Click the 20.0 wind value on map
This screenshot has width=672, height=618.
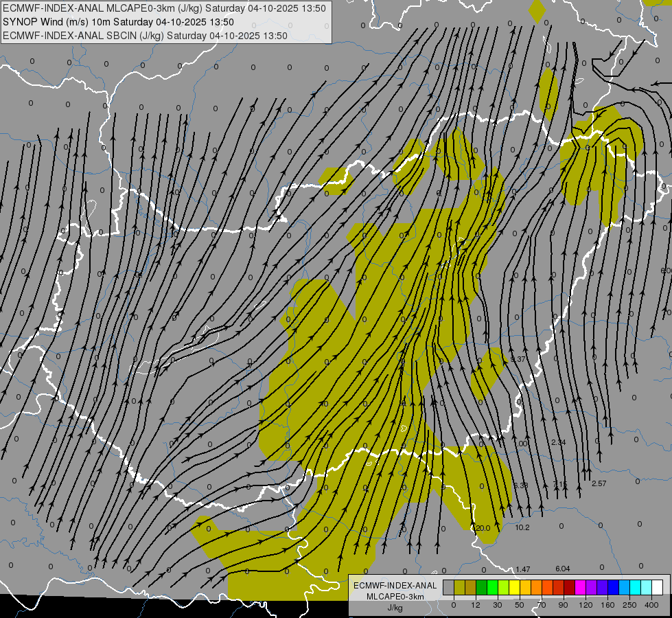(483, 528)
